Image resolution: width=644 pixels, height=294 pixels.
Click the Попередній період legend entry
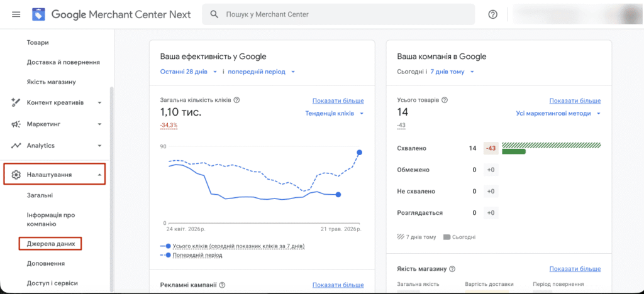191,255
